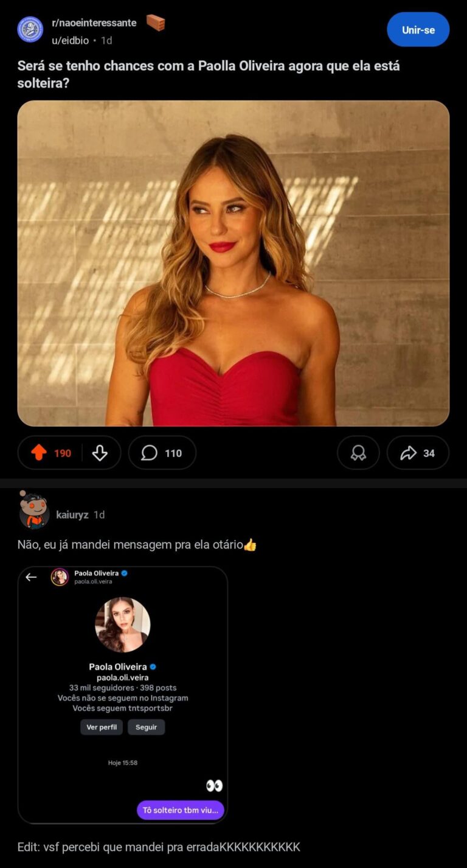
Task: Give an award to the post
Action: pos(358,453)
